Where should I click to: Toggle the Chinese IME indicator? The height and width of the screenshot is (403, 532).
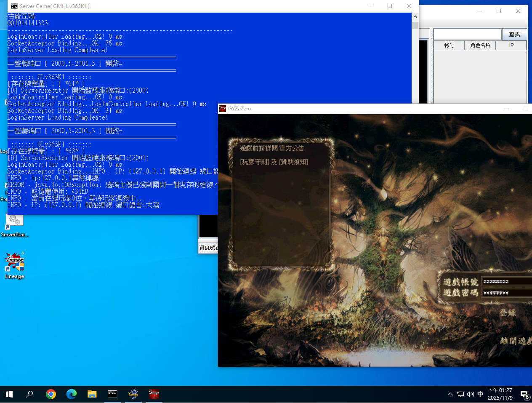click(480, 395)
